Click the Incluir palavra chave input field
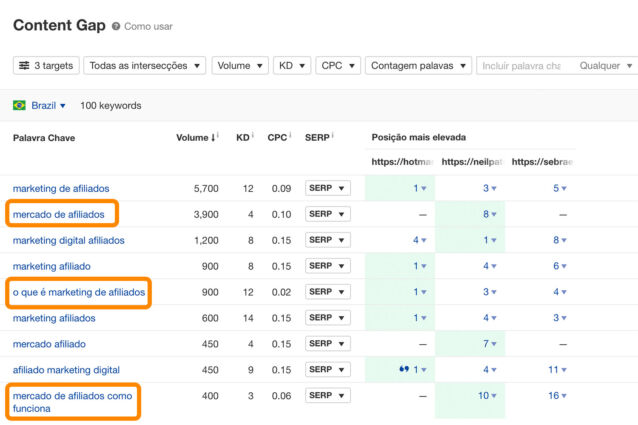Image resolution: width=638 pixels, height=425 pixels. [x=521, y=66]
